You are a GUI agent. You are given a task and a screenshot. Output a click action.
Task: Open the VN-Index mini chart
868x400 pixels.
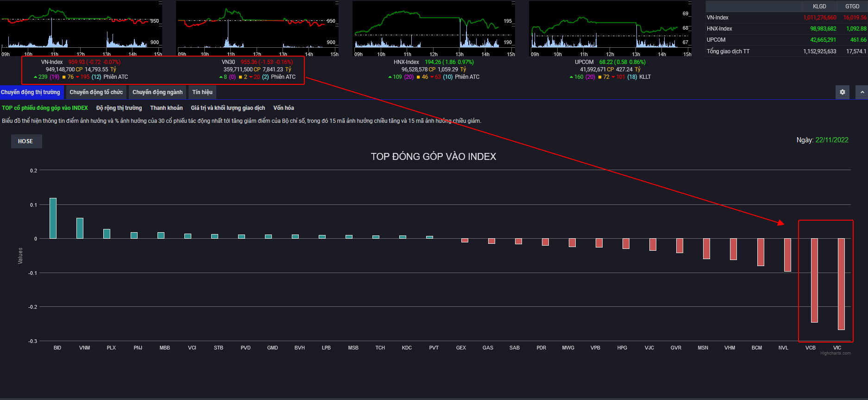pos(81,28)
